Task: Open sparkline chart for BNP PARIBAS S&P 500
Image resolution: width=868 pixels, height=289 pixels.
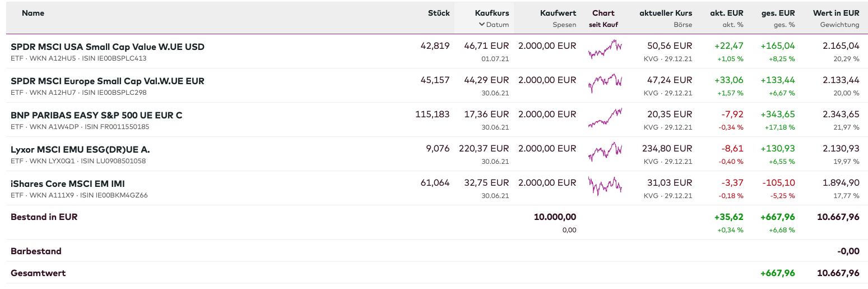Action: point(605,118)
